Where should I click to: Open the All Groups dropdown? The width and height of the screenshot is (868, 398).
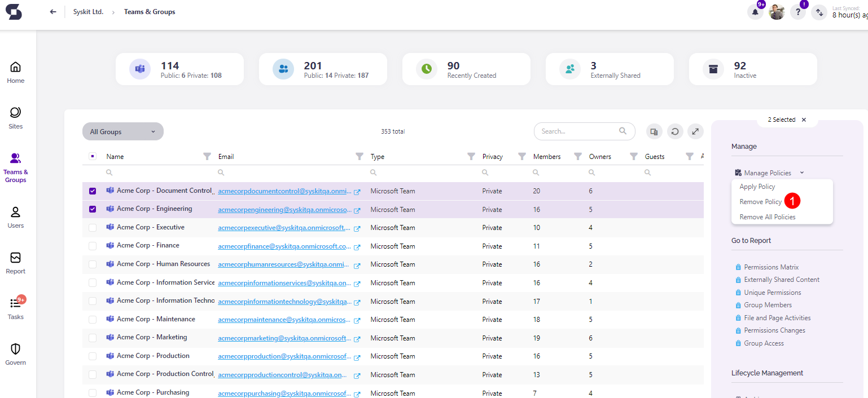pos(122,131)
